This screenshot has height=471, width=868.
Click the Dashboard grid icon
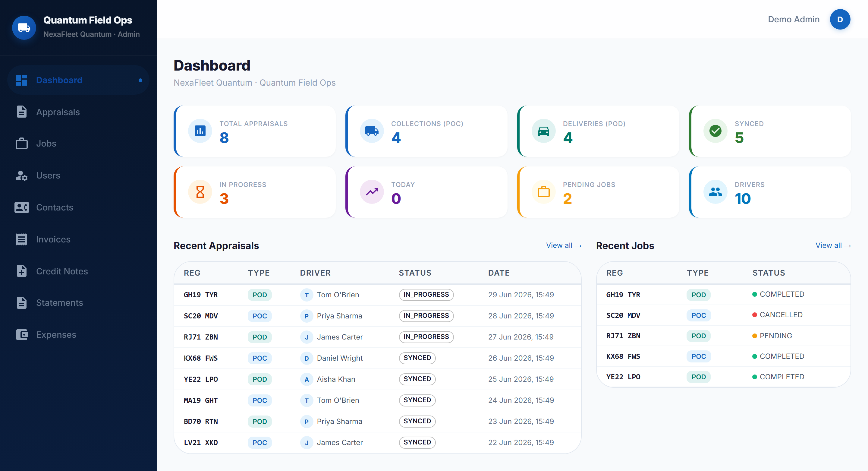tap(22, 80)
